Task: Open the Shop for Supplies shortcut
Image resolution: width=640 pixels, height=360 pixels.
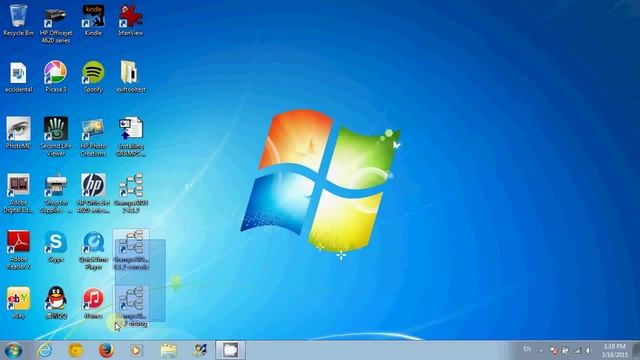Action: click(56, 193)
